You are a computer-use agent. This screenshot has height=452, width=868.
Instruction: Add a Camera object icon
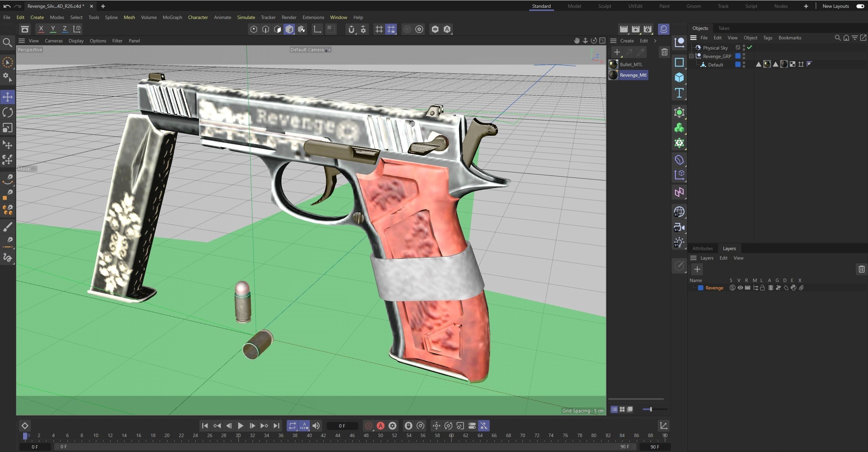click(x=679, y=227)
